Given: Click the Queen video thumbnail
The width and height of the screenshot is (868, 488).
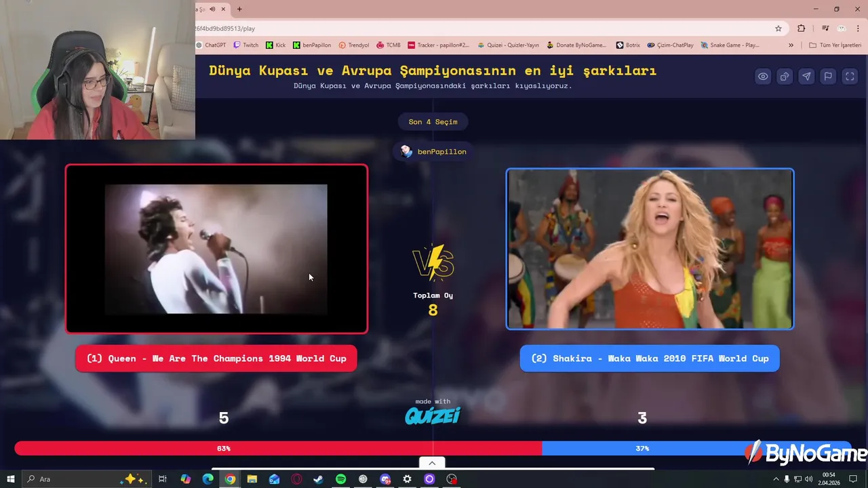Looking at the screenshot, I should click(x=216, y=249).
